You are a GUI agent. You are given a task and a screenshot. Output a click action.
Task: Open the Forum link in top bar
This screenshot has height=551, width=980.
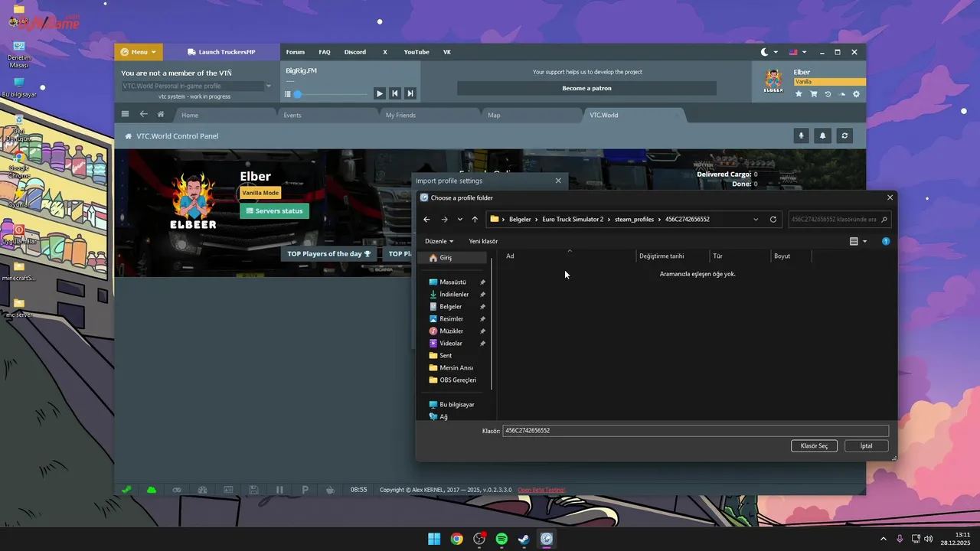pyautogui.click(x=295, y=52)
